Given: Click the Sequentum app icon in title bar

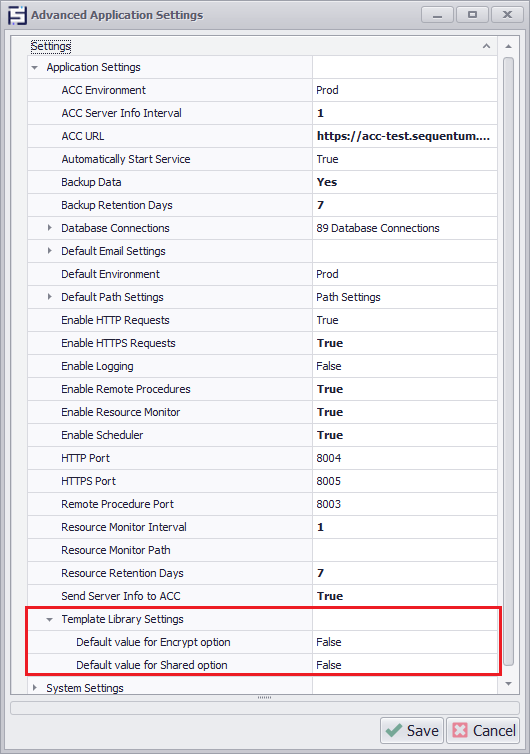Looking at the screenshot, I should (17, 15).
